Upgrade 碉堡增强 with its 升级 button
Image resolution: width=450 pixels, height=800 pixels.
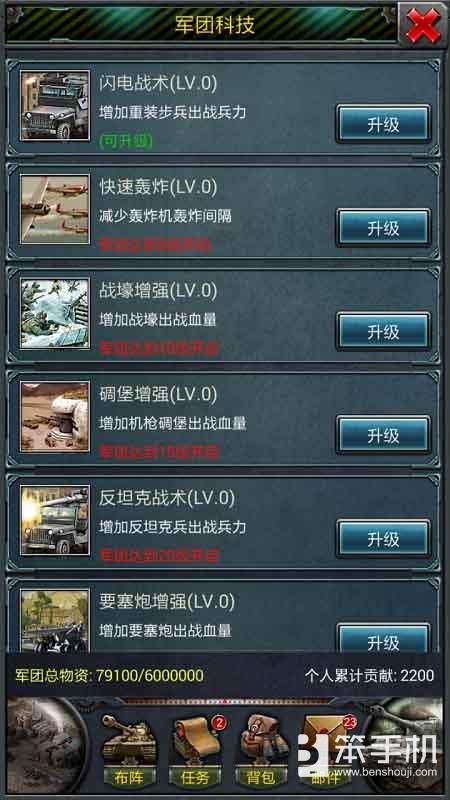[x=383, y=435]
